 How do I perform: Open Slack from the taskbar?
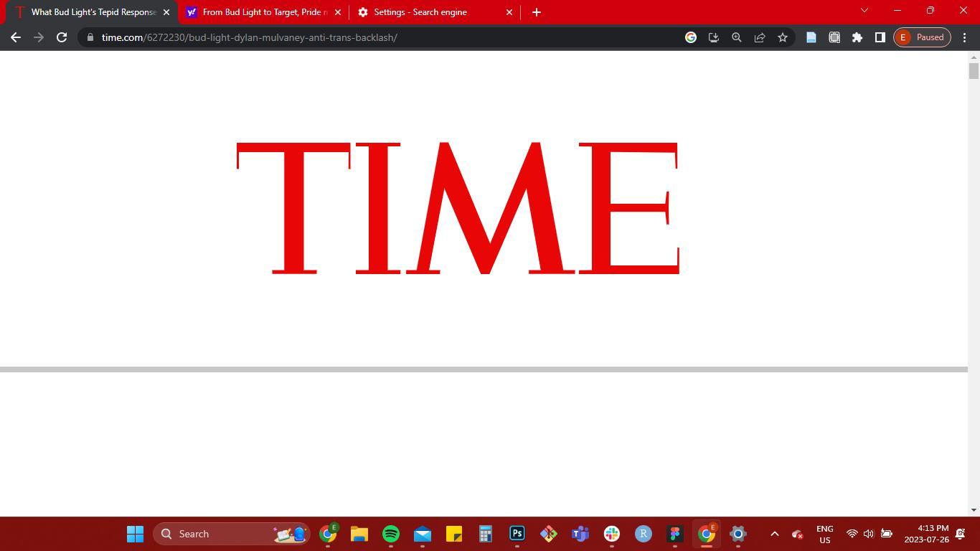(x=612, y=534)
